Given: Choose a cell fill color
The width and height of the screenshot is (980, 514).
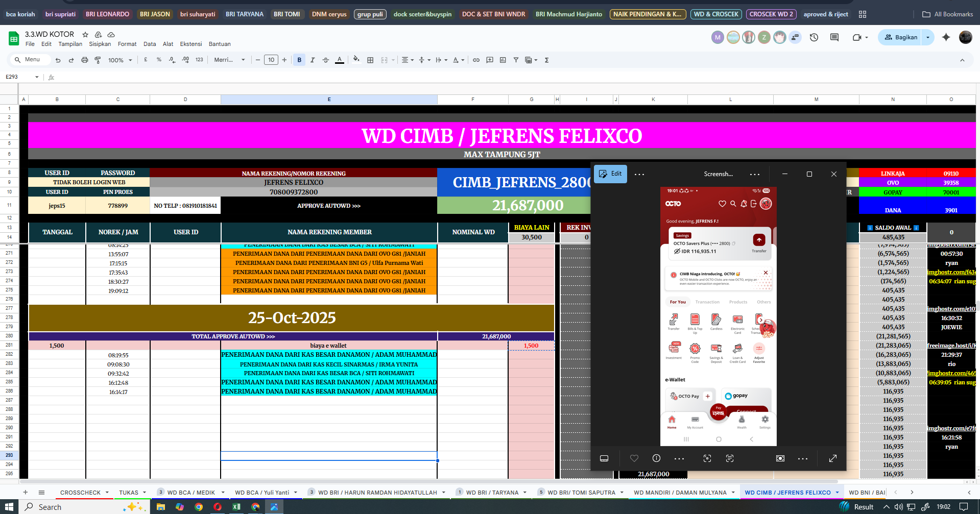Looking at the screenshot, I should coord(356,60).
